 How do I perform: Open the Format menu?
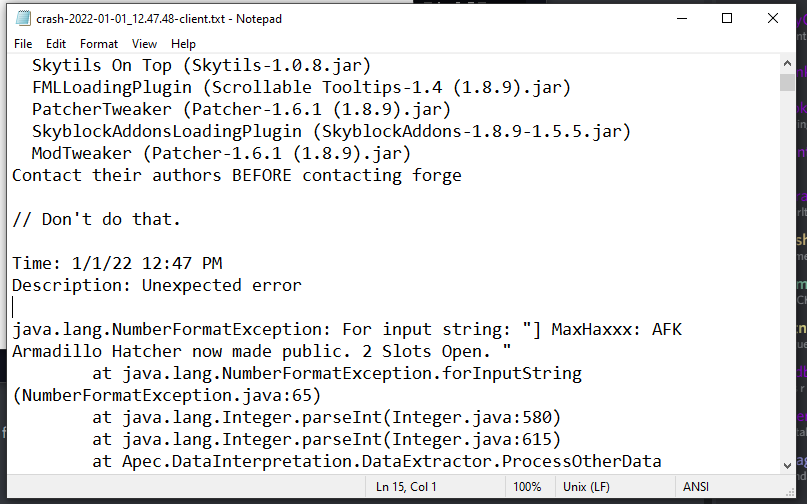click(99, 44)
